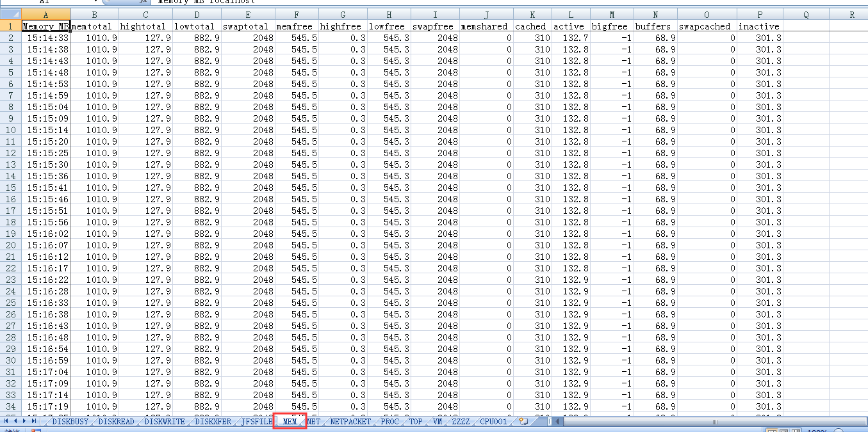This screenshot has height=432, width=868.
Task: Click the inactive value in row 15:16:59
Action: (x=760, y=360)
